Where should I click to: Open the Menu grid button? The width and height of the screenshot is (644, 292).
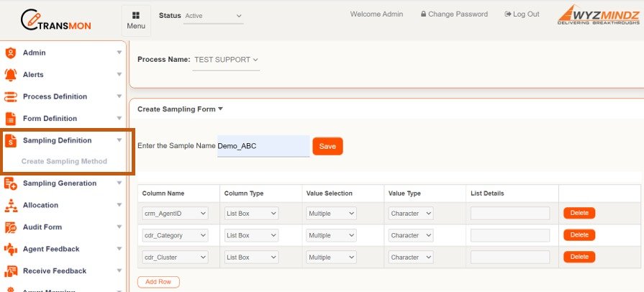point(136,21)
